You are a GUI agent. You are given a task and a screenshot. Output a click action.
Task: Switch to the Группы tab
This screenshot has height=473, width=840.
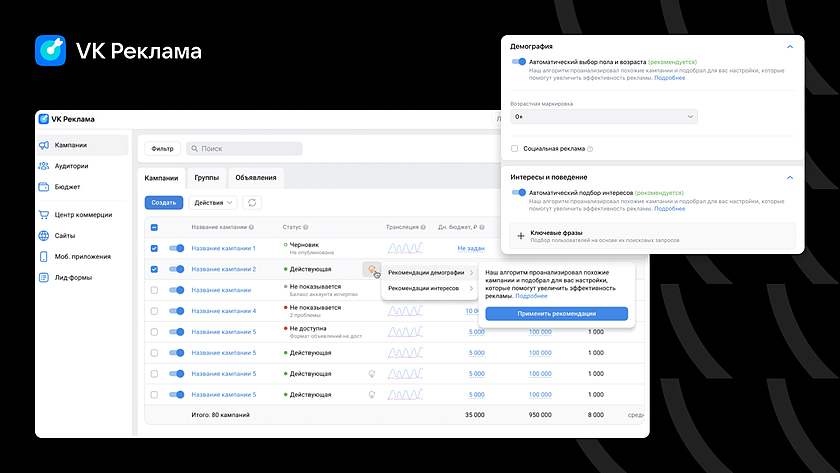(206, 178)
